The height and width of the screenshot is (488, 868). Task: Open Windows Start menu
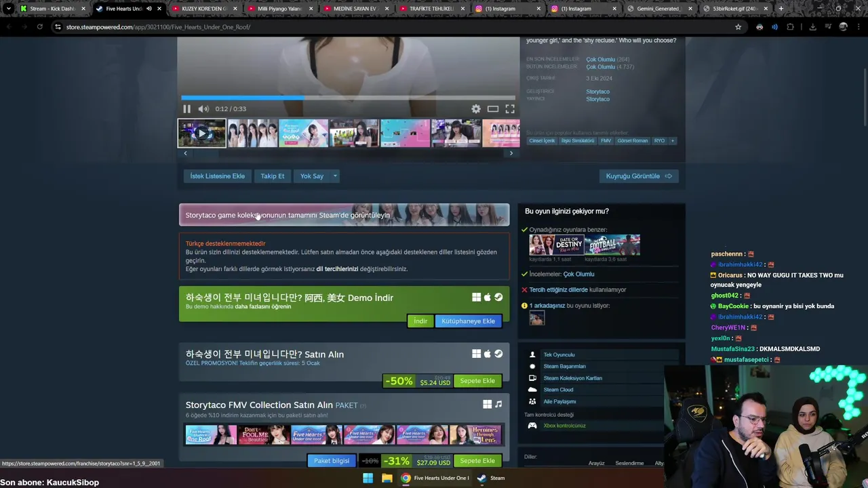coord(368,478)
